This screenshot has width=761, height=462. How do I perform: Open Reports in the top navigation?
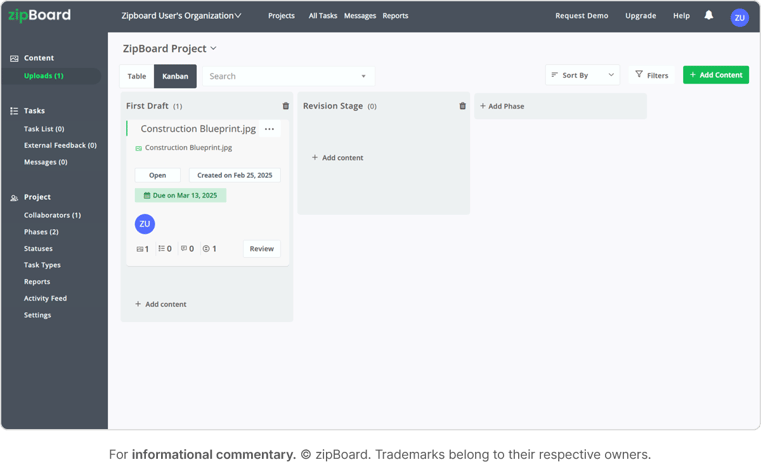pyautogui.click(x=395, y=16)
